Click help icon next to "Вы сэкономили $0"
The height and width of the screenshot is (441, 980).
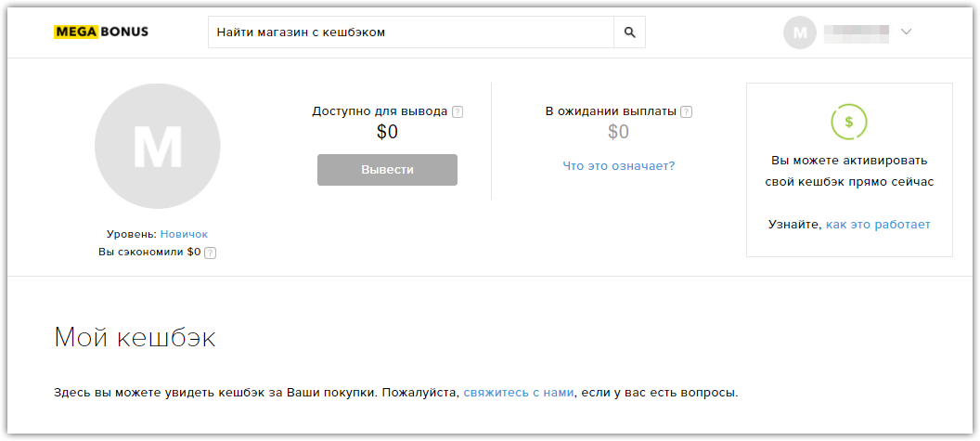[210, 253]
